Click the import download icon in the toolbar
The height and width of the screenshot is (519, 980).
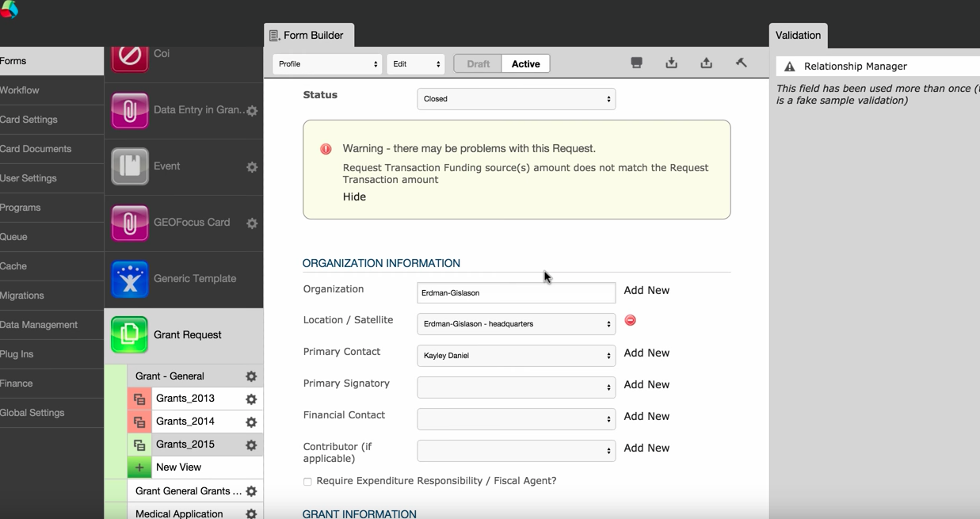pos(671,63)
